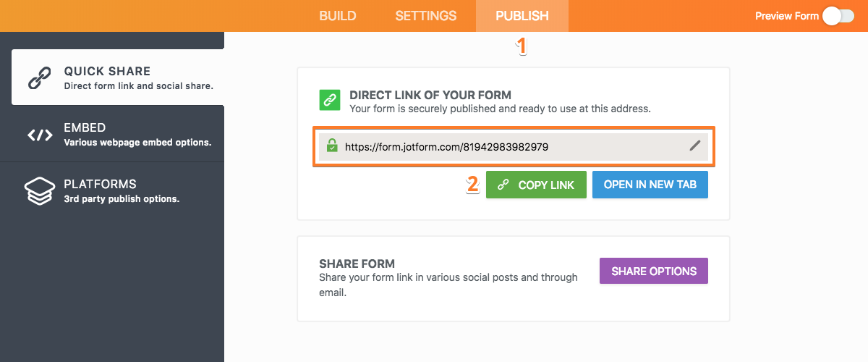
Task: Click the Preview Form label
Action: (786, 16)
